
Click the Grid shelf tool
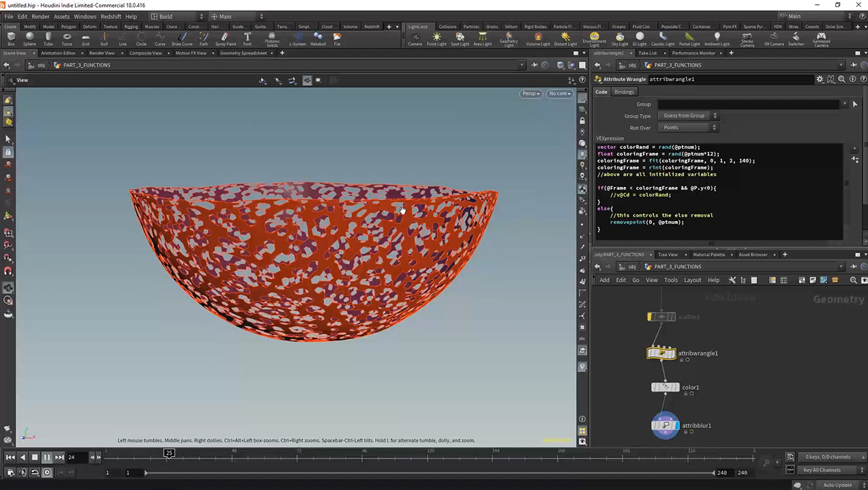pyautogui.click(x=85, y=38)
